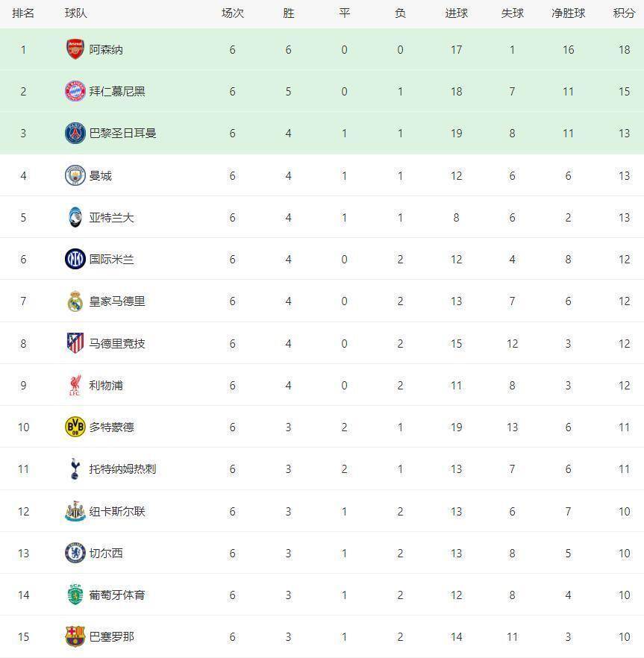Click the 球队 column header
The image size is (644, 658).
tap(75, 13)
